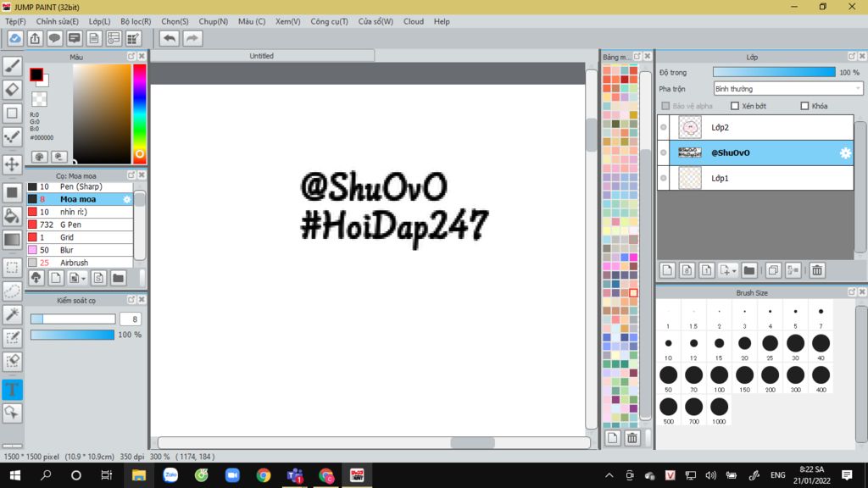
Task: Click the cloud save icon in toolbar
Action: click(x=15, y=38)
